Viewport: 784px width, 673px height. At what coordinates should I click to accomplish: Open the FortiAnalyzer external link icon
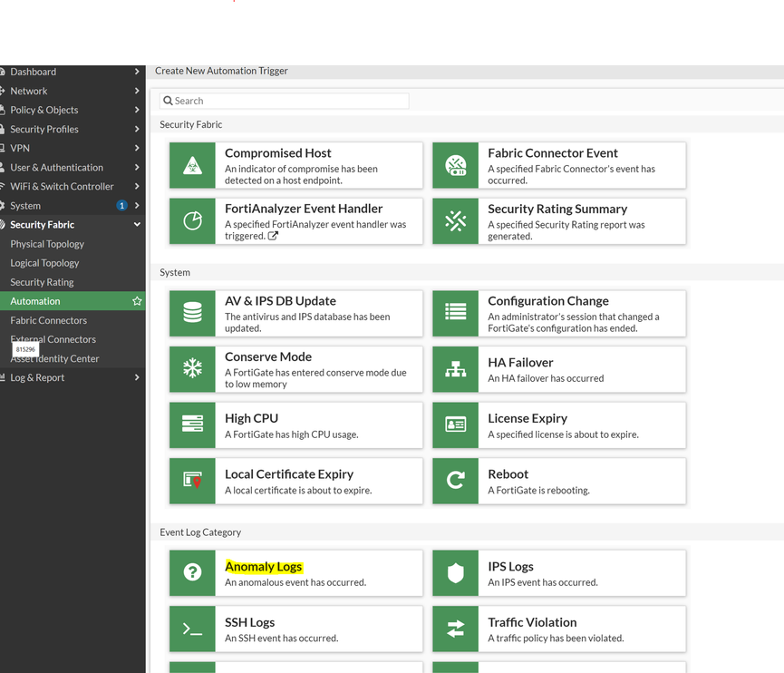coord(274,237)
